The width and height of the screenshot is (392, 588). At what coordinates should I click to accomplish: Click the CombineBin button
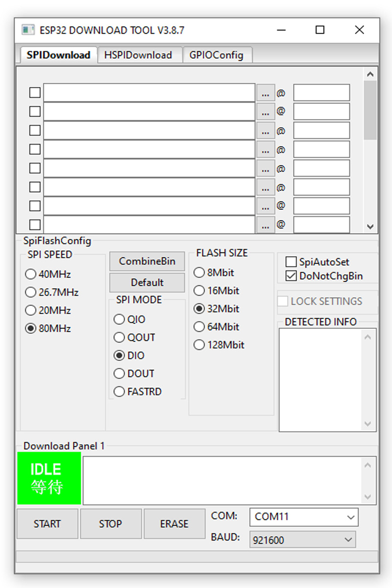(147, 261)
